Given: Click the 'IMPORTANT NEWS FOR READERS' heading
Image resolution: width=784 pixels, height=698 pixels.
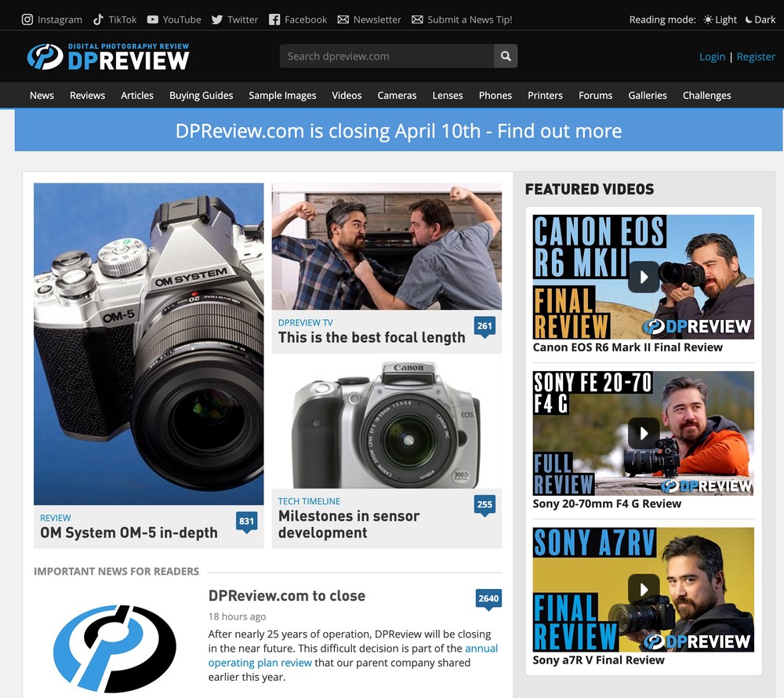Looking at the screenshot, I should pos(117,571).
